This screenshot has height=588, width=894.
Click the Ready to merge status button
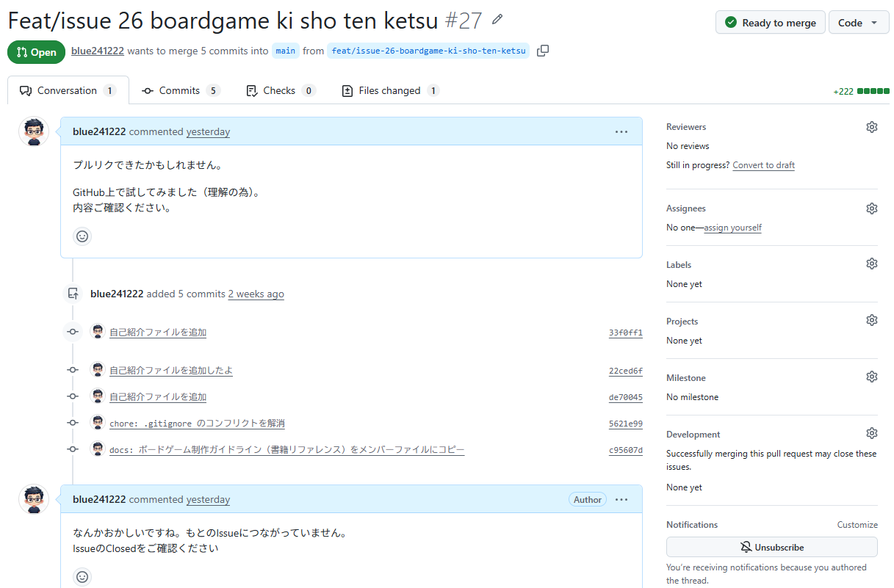point(770,23)
